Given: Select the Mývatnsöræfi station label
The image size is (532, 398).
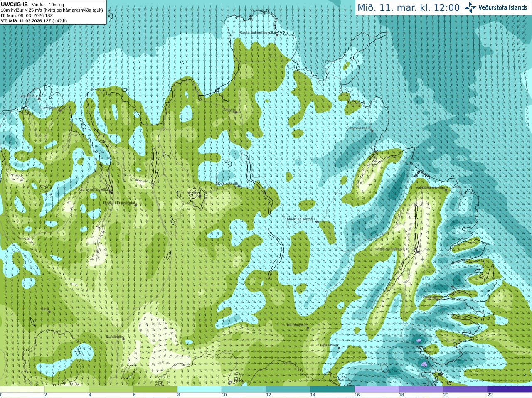Looking at the screenshot, I should click(x=227, y=183).
